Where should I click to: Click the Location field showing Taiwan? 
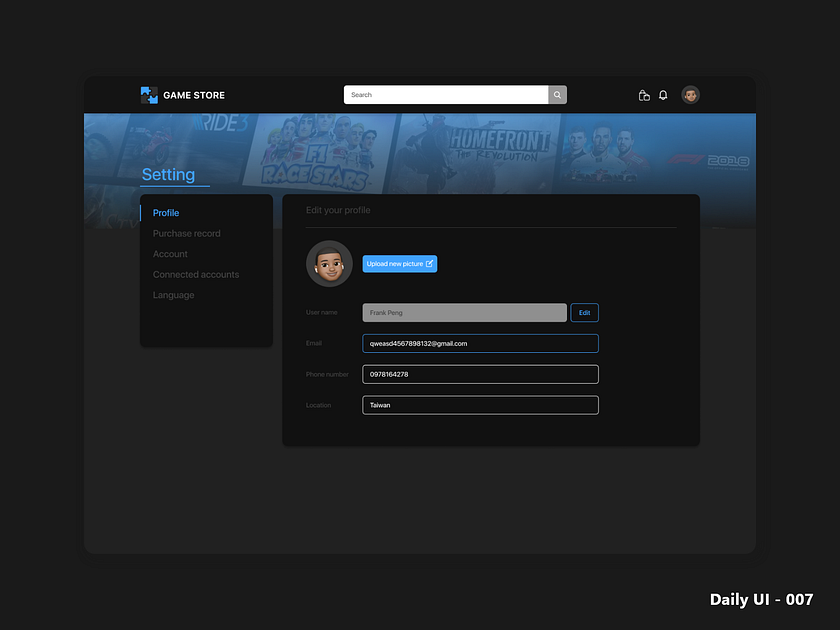coord(480,405)
